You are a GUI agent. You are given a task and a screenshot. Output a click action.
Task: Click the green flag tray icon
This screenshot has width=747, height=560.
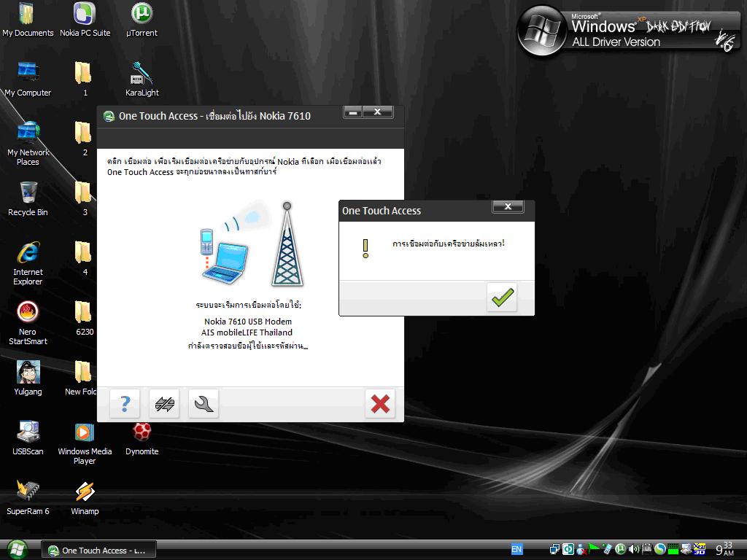pos(594,548)
